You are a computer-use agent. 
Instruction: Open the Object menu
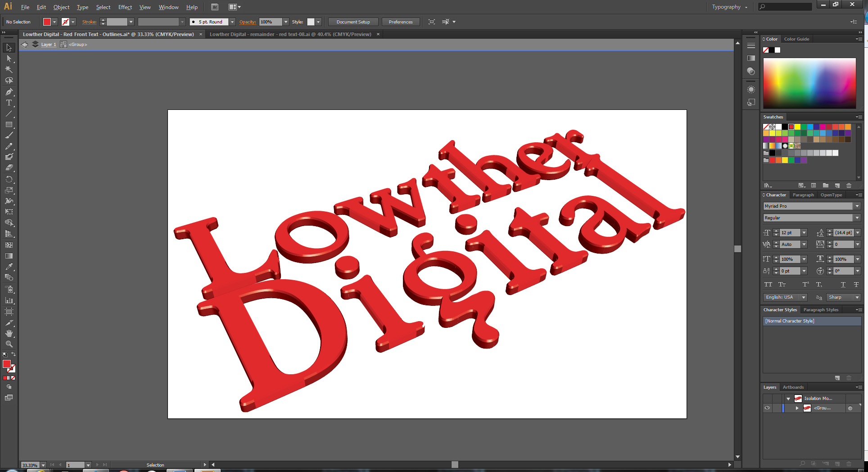(61, 7)
